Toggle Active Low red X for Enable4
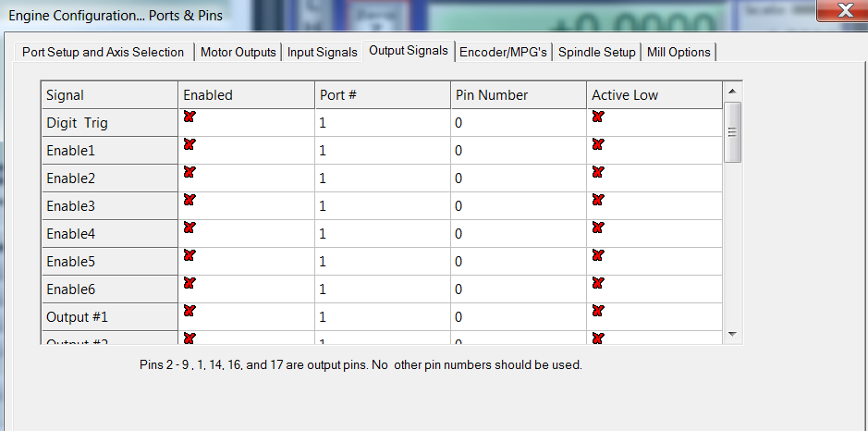The image size is (868, 431). [x=597, y=228]
